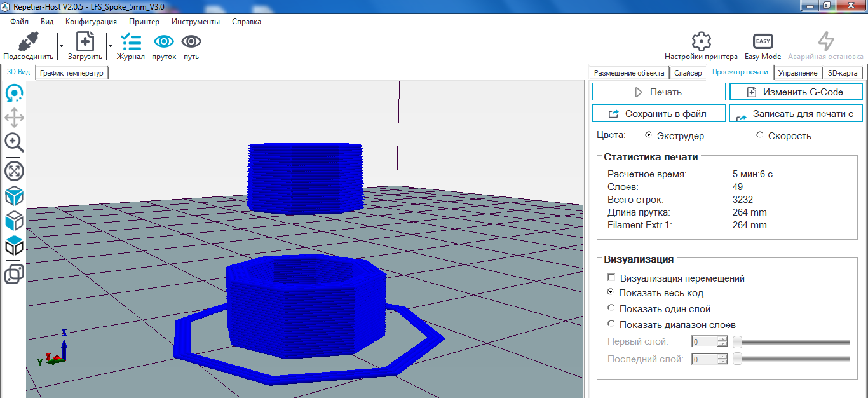Viewport: 868px width, 398px height.
Task: Select the zoom magnifier tool
Action: click(x=14, y=142)
